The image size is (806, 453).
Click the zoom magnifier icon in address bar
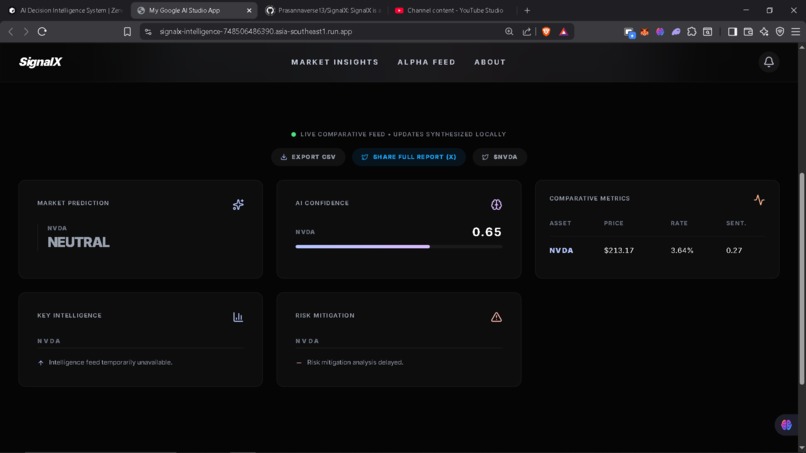509,31
